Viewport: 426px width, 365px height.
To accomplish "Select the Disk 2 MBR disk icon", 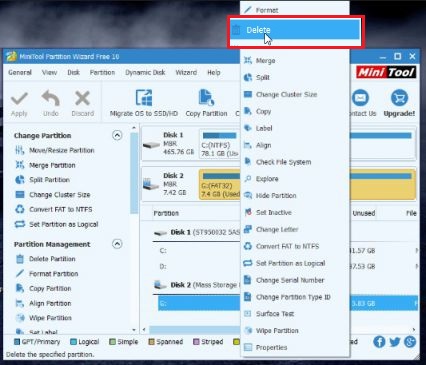I will click(x=151, y=184).
